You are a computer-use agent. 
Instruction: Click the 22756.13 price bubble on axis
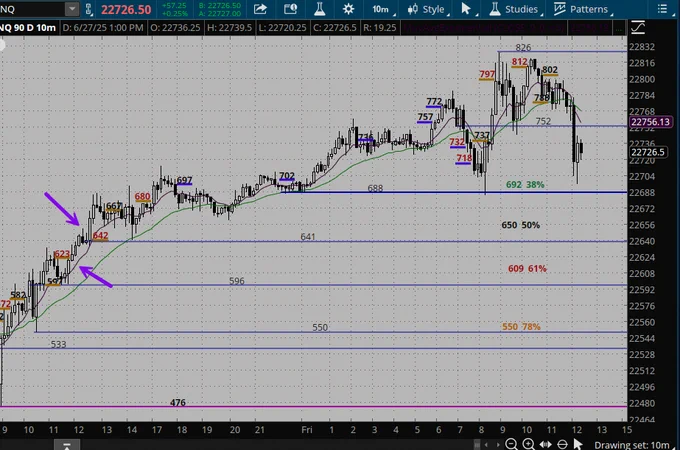point(650,122)
